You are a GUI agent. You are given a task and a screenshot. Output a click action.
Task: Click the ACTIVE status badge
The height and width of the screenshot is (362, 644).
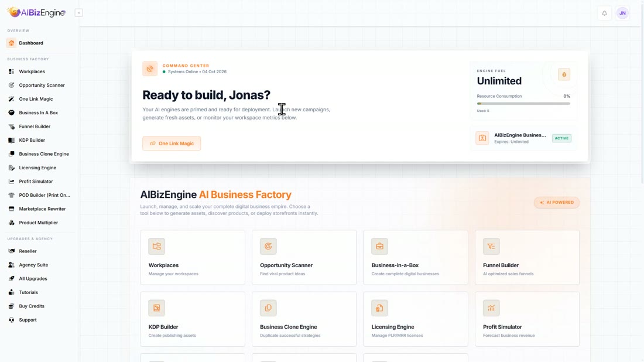coord(561,138)
